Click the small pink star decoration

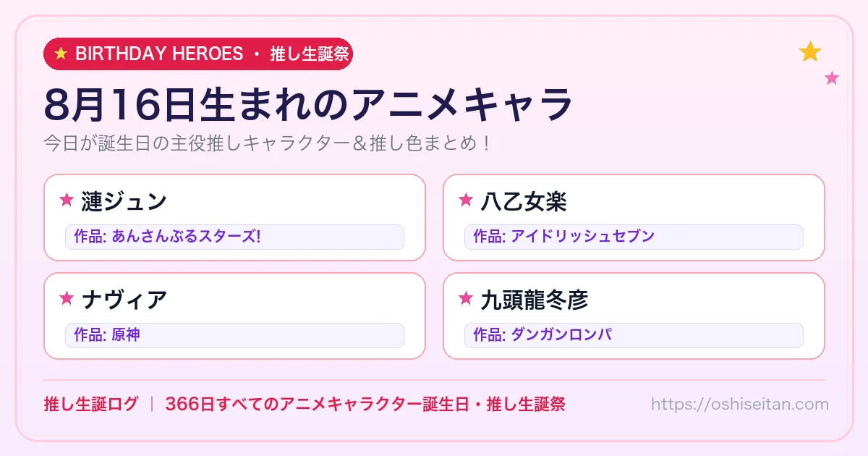pyautogui.click(x=832, y=78)
